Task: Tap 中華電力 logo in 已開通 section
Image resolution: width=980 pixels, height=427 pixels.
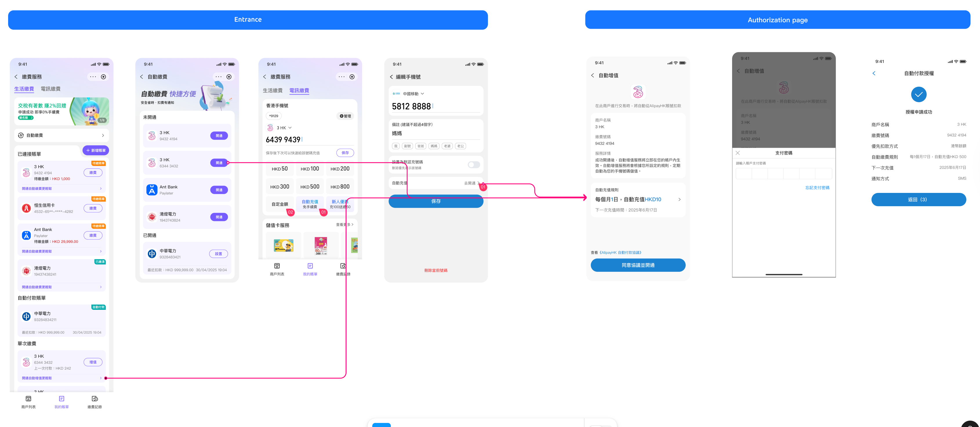Action: 152,254
